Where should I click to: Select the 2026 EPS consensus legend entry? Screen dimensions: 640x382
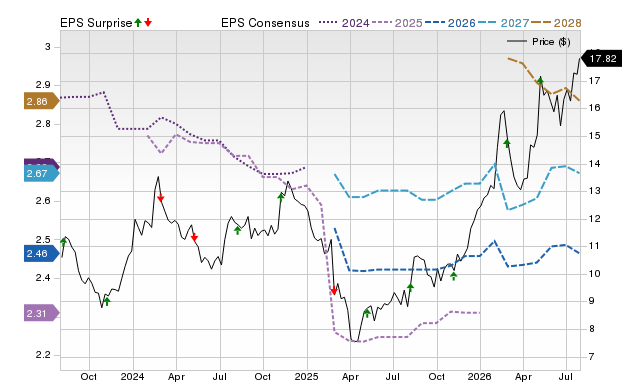(x=450, y=23)
